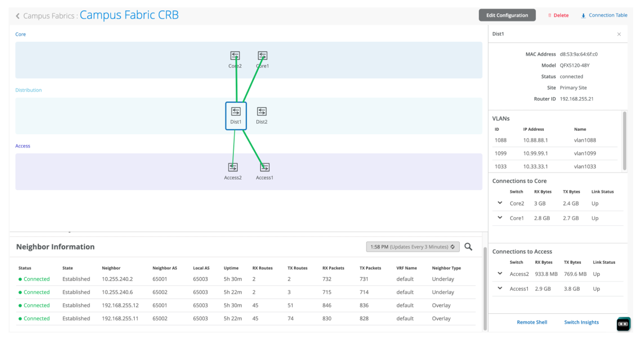Expand the Core1 connection row

500,218
